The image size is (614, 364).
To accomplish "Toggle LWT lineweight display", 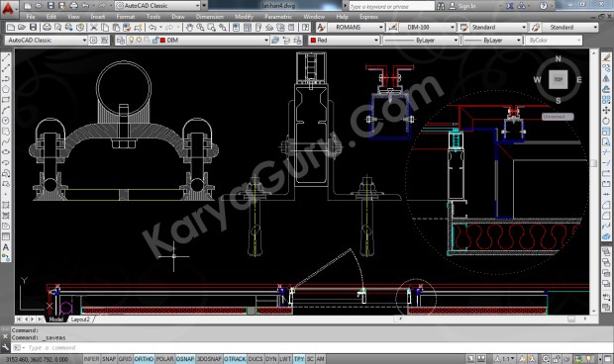I will (x=285, y=359).
